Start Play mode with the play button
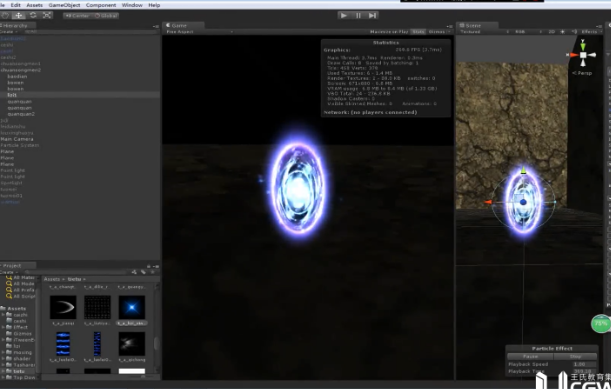Viewport: 611px width, 389px height. click(x=343, y=15)
